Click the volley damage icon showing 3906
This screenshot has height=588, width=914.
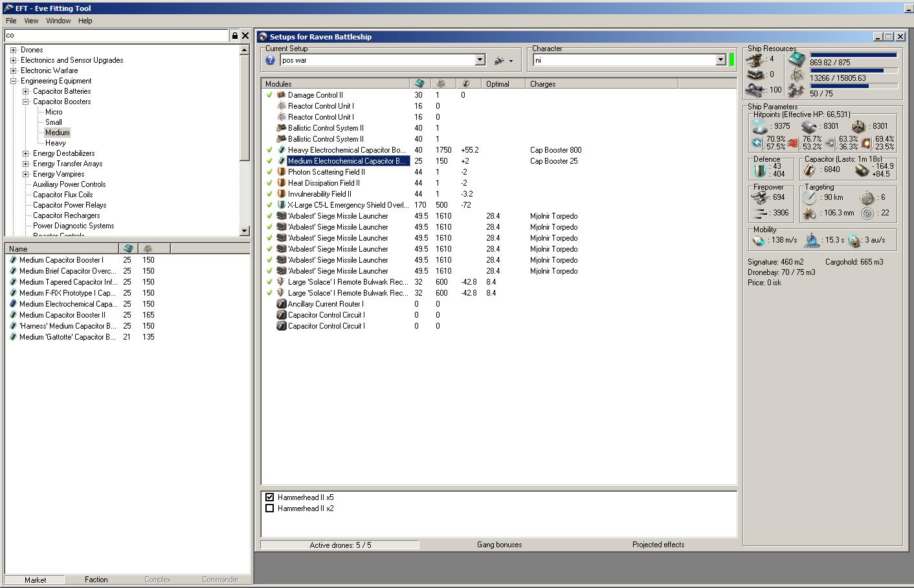click(x=761, y=213)
